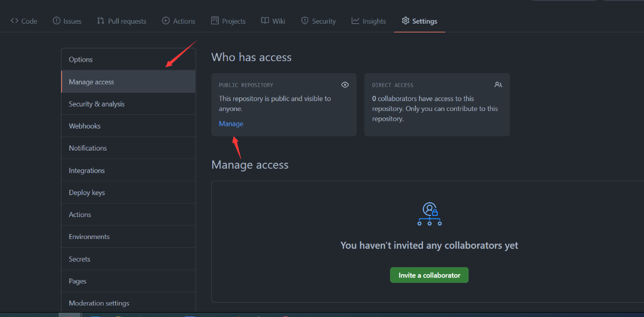Switch to the Actions tab

(179, 21)
